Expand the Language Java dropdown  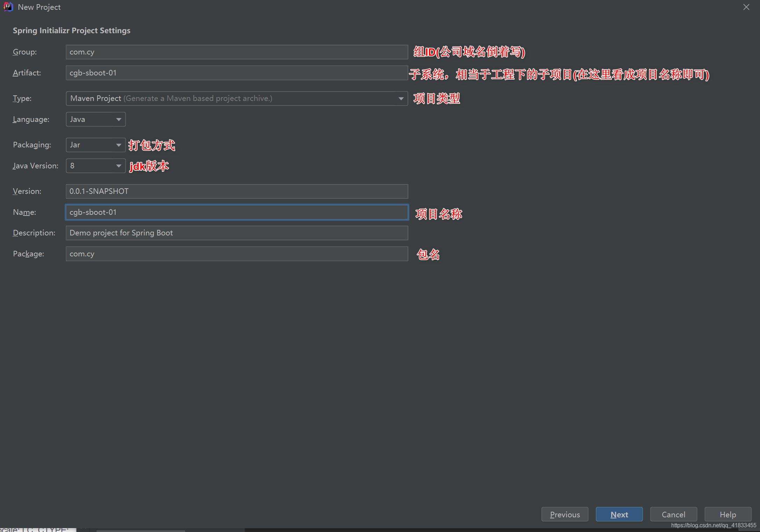click(95, 119)
